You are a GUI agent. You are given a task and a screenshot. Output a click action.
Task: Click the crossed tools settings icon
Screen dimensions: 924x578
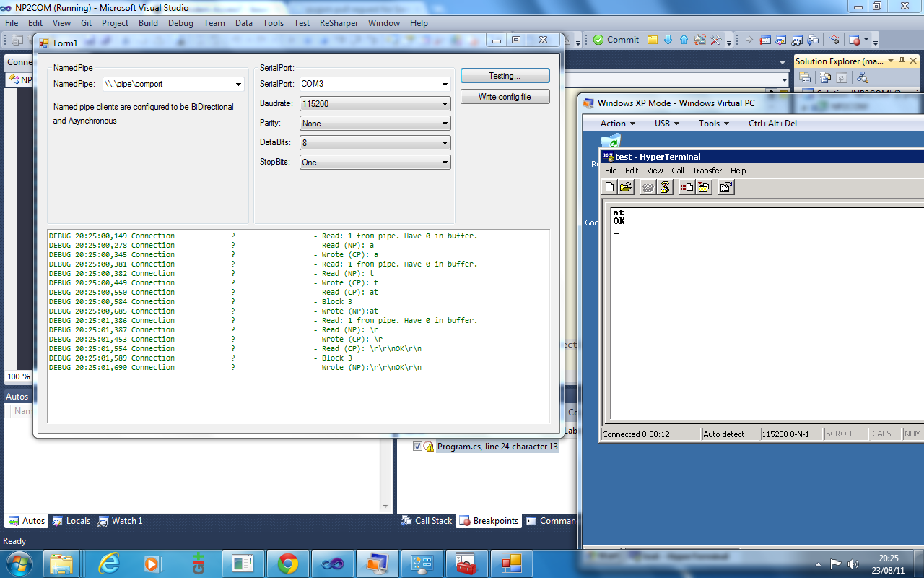click(x=717, y=40)
